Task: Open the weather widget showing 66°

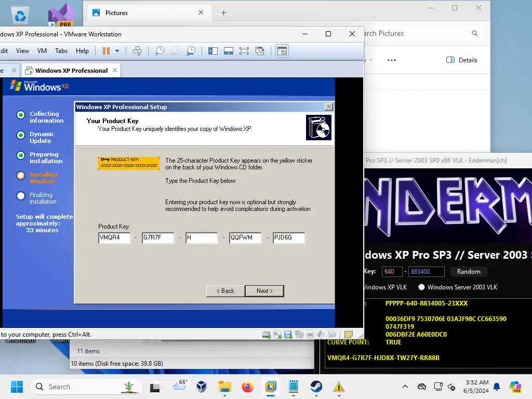Action: pos(180,385)
